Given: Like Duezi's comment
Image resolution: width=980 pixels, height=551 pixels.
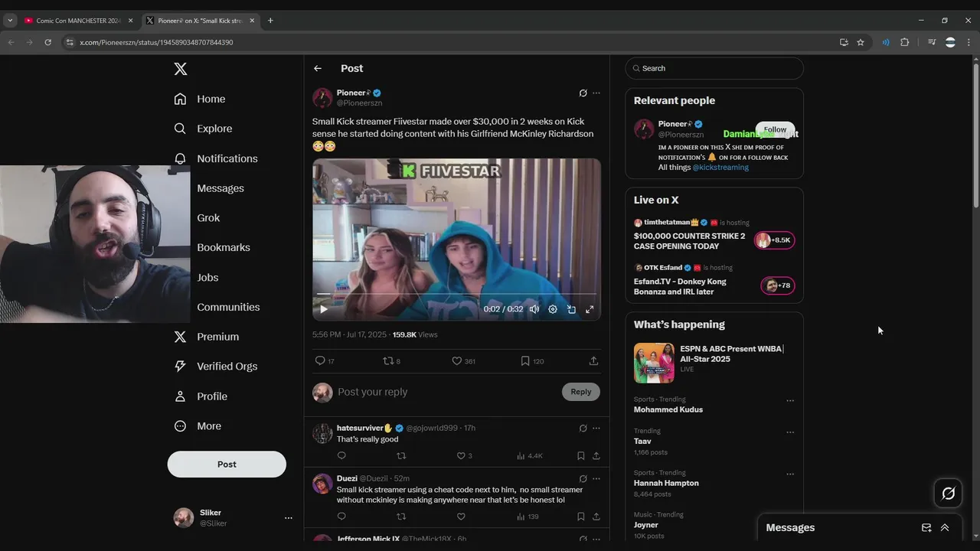Looking at the screenshot, I should pyautogui.click(x=461, y=517).
